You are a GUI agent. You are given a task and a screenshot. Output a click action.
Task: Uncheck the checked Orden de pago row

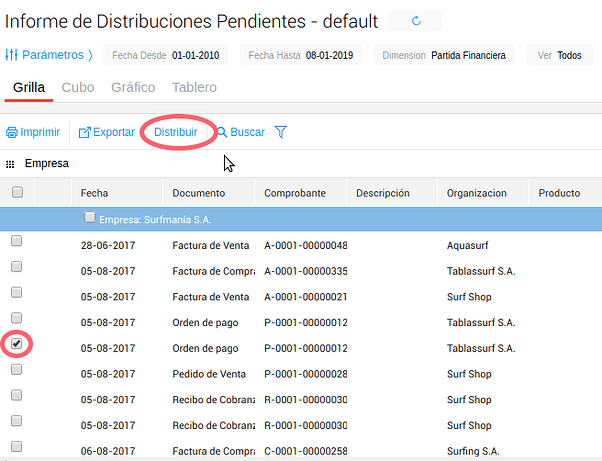pyautogui.click(x=17, y=344)
